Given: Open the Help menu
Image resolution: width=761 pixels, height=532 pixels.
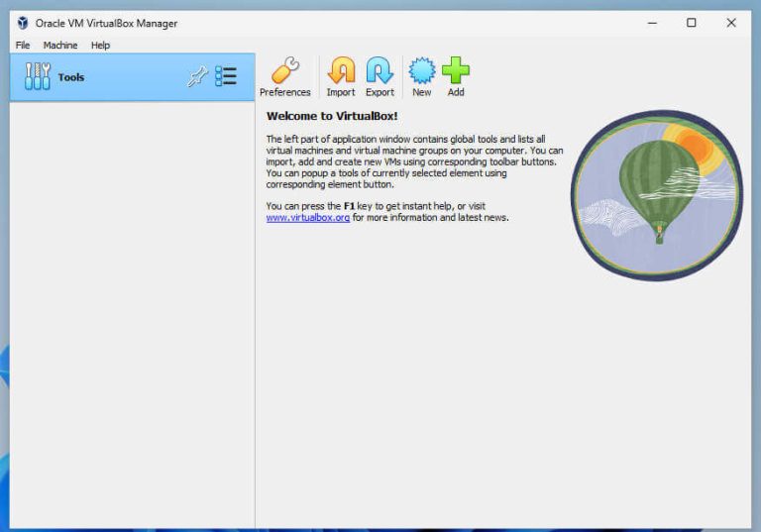Looking at the screenshot, I should 100,46.
